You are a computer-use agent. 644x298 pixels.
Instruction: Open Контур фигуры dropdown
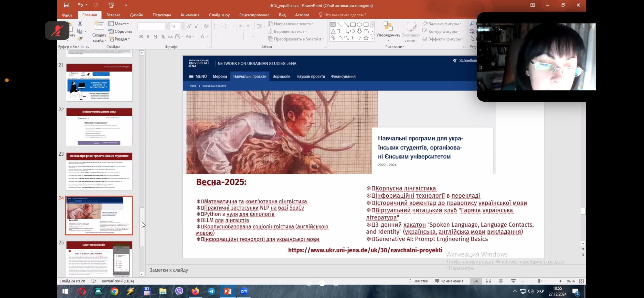point(441,31)
